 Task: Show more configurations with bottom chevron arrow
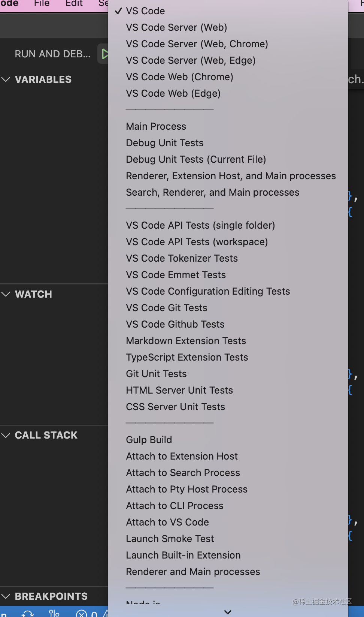(228, 612)
